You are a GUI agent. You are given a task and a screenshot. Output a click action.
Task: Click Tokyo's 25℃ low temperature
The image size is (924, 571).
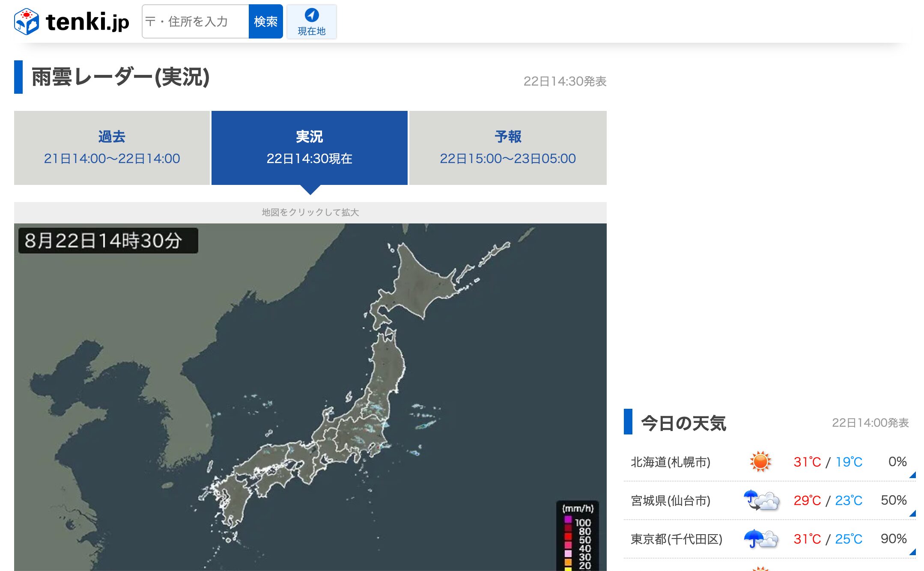tap(849, 539)
